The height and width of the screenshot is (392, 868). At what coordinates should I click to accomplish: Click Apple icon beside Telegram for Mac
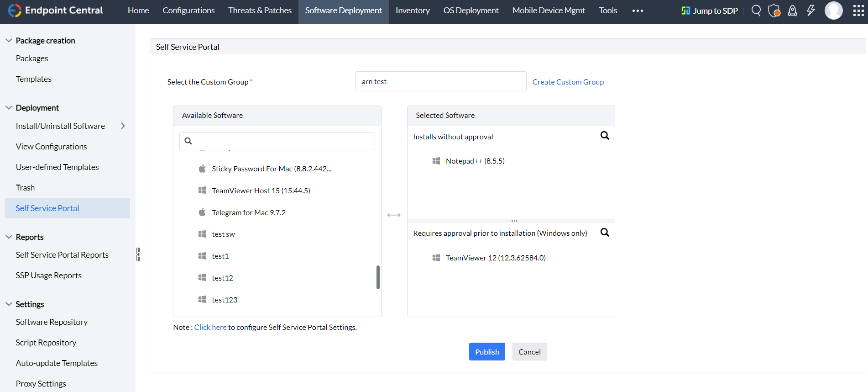coord(202,212)
